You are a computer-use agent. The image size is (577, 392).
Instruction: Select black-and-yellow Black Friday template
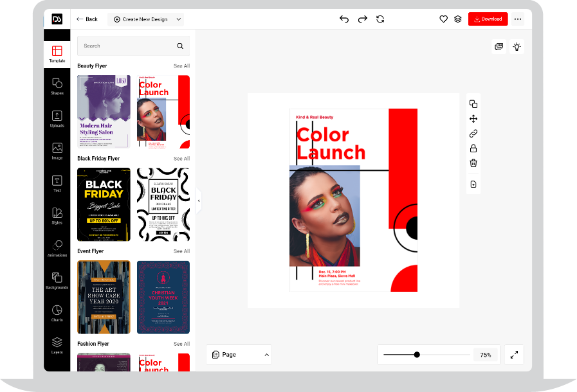tap(104, 204)
